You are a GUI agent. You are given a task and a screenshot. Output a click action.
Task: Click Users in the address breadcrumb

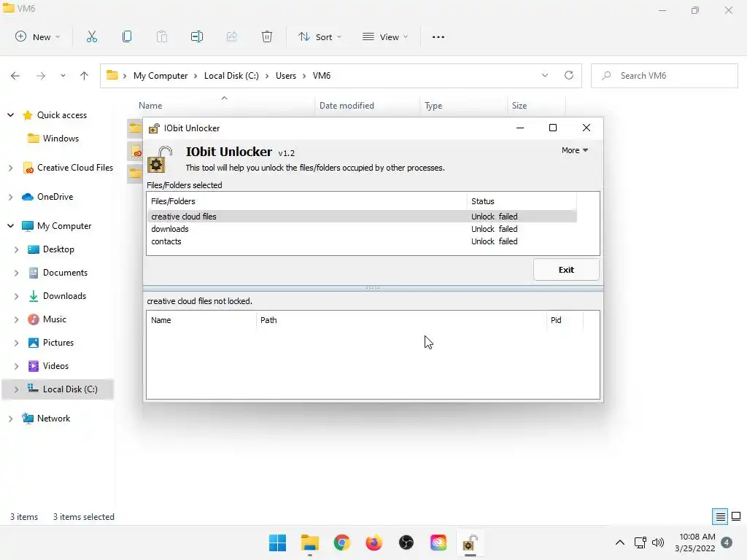(x=286, y=76)
